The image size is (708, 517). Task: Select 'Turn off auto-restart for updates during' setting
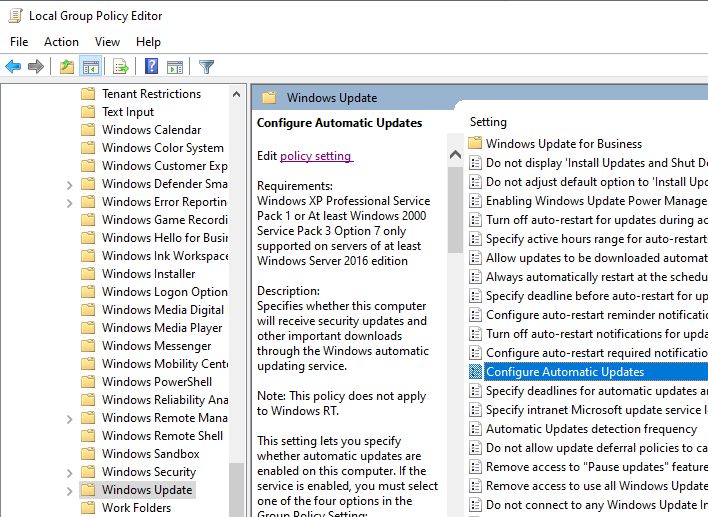pos(596,219)
